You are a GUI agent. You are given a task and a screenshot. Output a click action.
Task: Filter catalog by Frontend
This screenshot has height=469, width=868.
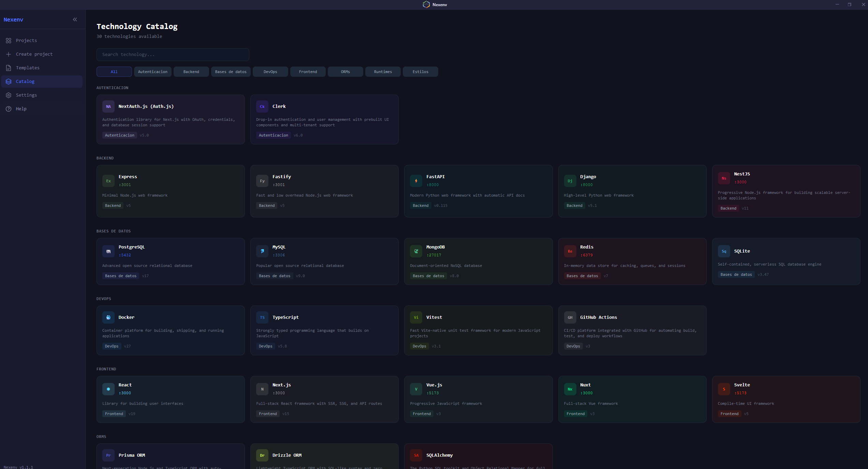point(308,72)
